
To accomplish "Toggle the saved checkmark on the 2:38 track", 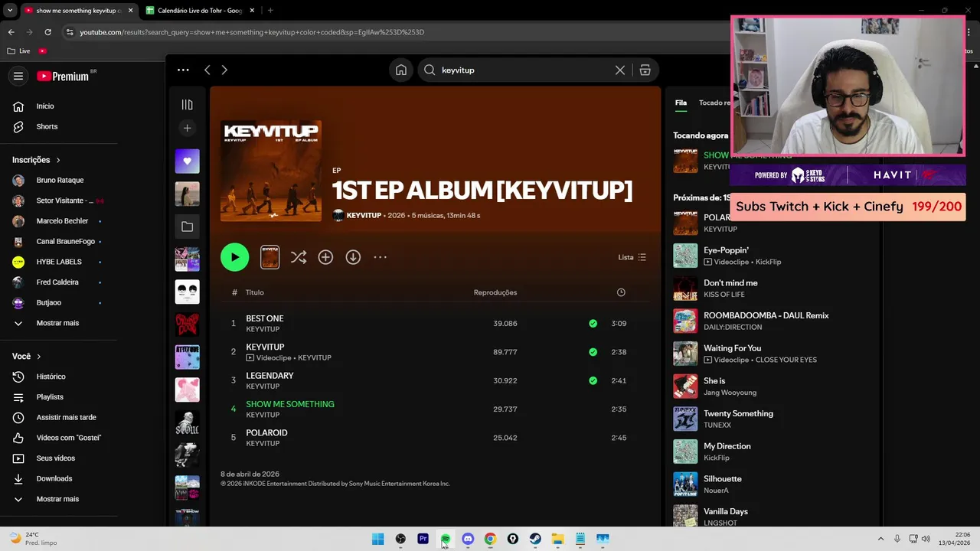I will (x=593, y=352).
